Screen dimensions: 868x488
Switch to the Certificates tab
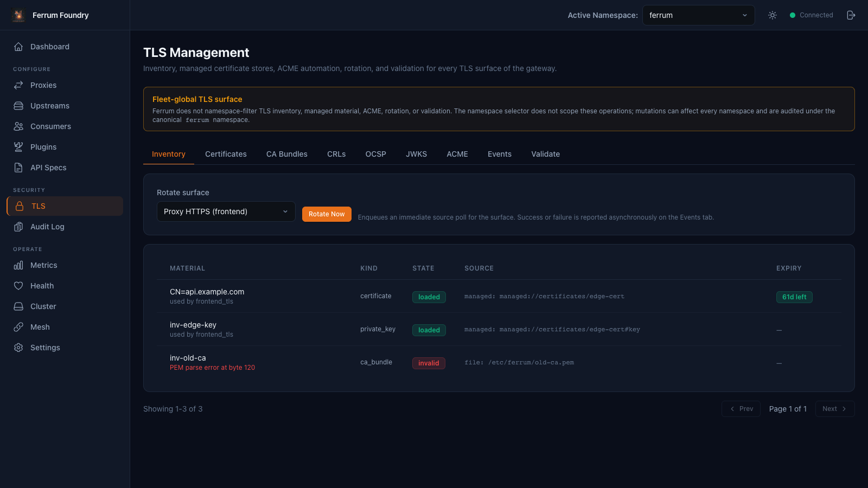pos(226,154)
